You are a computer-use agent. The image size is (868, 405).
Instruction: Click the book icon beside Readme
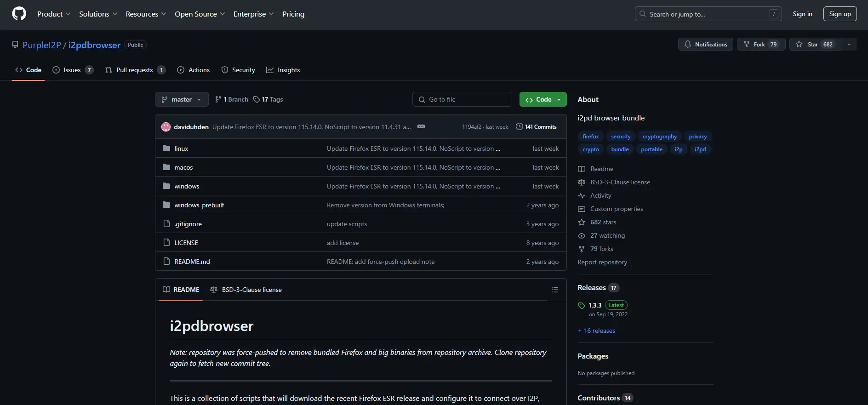click(582, 169)
